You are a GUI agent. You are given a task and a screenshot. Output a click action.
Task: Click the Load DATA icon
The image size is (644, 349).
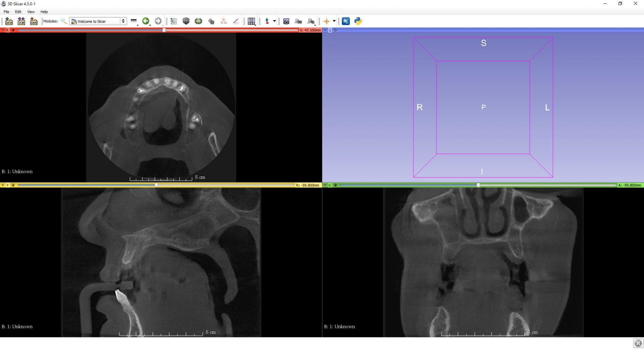9,21
